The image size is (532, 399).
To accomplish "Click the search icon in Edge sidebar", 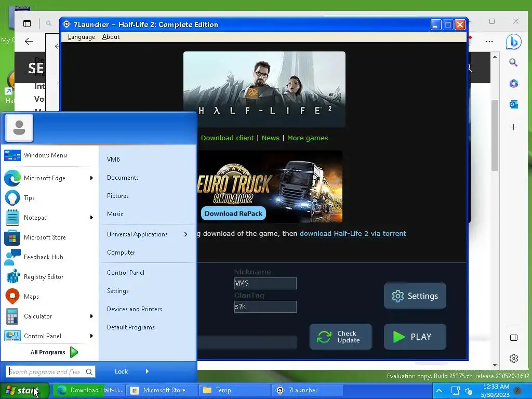I will pos(513,62).
